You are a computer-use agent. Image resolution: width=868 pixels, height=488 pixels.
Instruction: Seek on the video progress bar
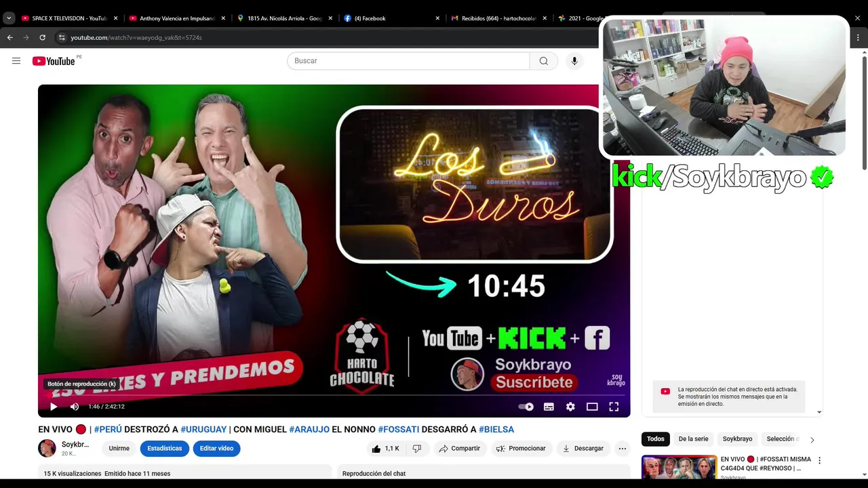coord(334,395)
